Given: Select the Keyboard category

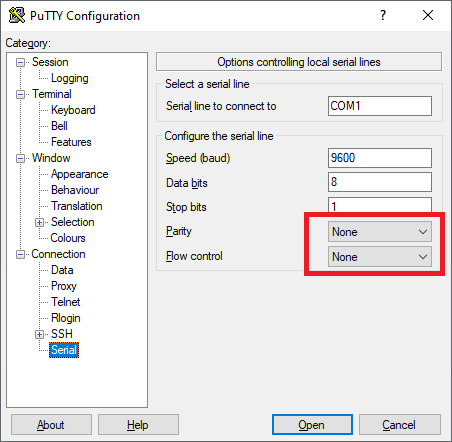Looking at the screenshot, I should point(73,110).
